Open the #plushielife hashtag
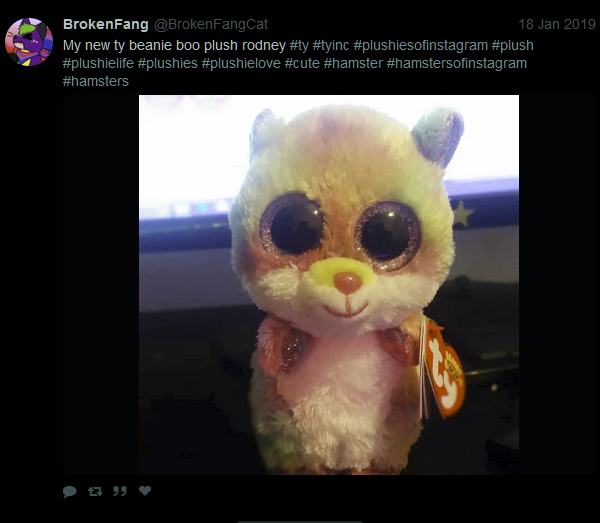Image resolution: width=600 pixels, height=523 pixels. pyautogui.click(x=98, y=63)
